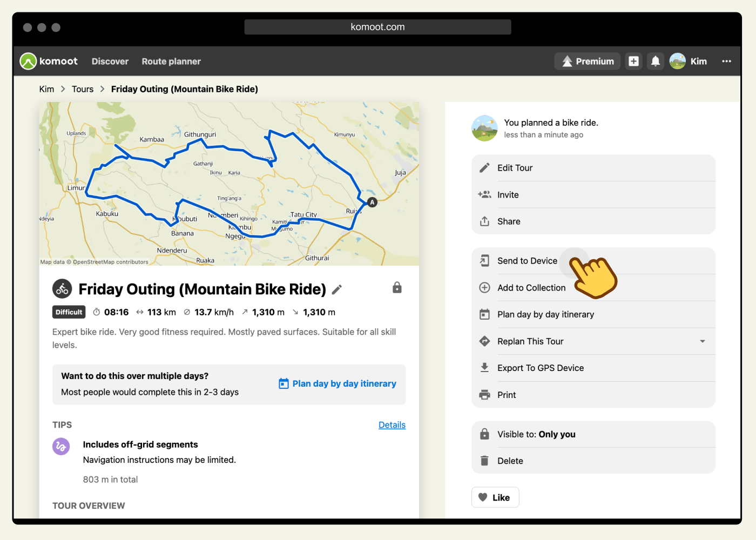
Task: Open the Details link under Tips
Action: click(392, 425)
